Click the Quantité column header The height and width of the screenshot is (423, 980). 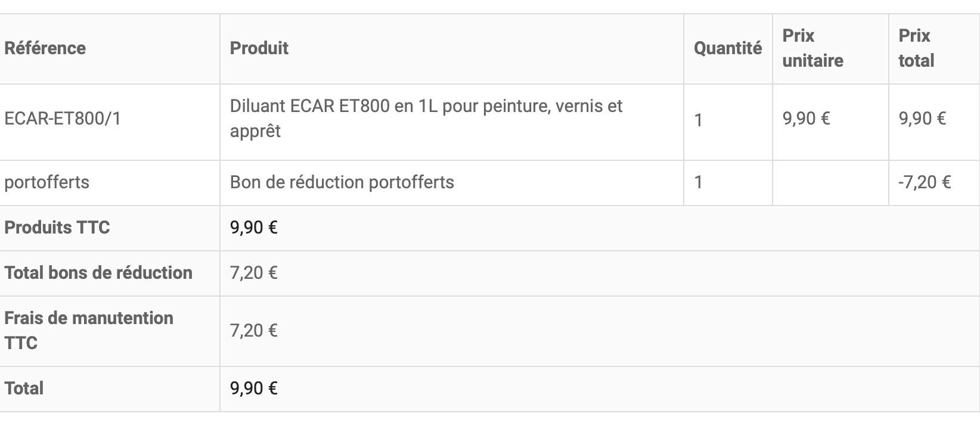point(727,48)
